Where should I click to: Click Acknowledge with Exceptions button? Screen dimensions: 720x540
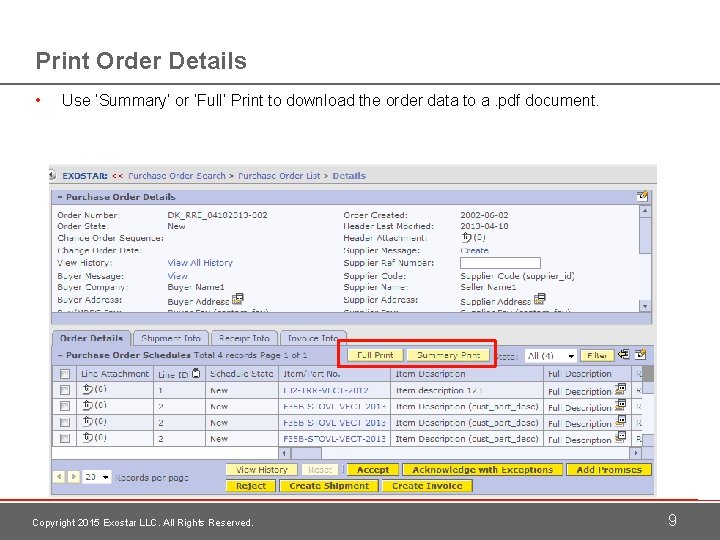483,470
